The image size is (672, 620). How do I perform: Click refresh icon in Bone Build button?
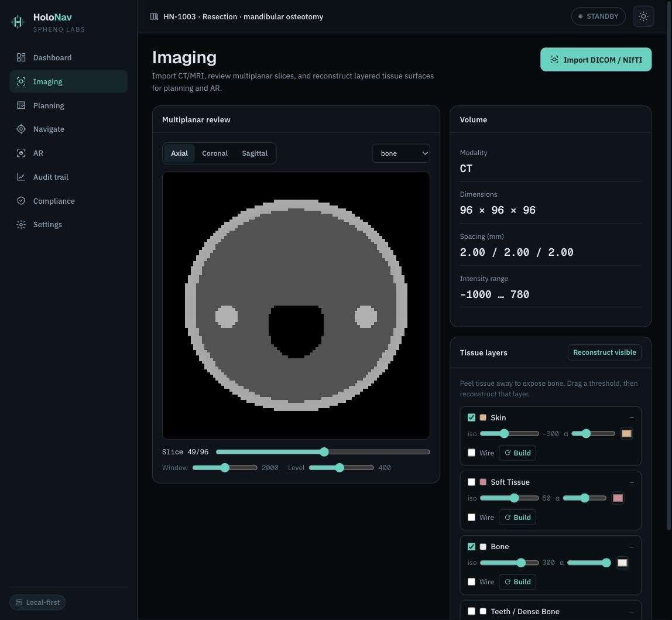tap(508, 582)
